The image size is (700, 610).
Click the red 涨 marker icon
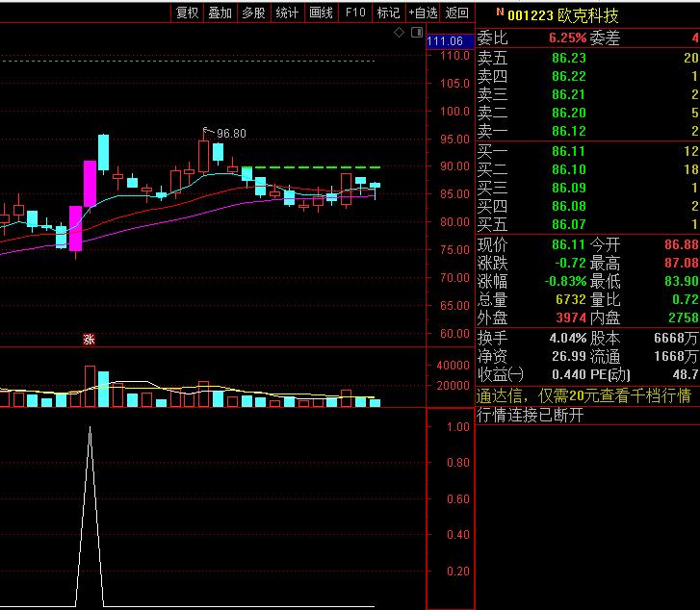(89, 339)
